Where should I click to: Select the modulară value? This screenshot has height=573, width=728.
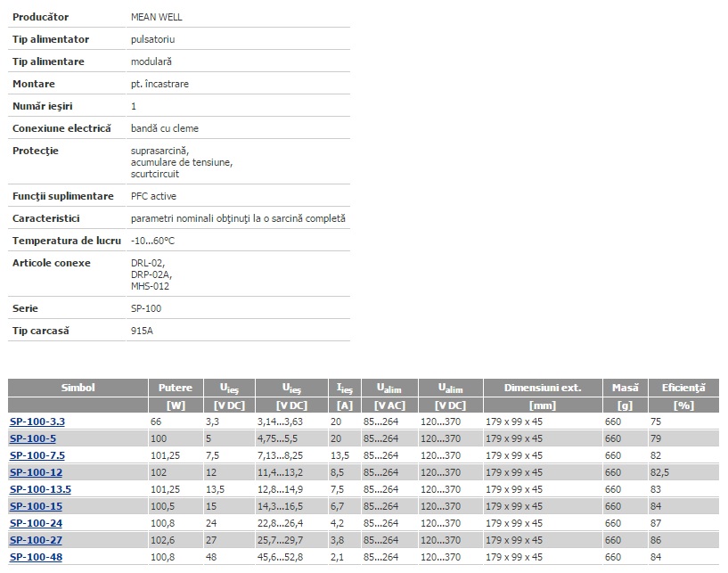[151, 61]
